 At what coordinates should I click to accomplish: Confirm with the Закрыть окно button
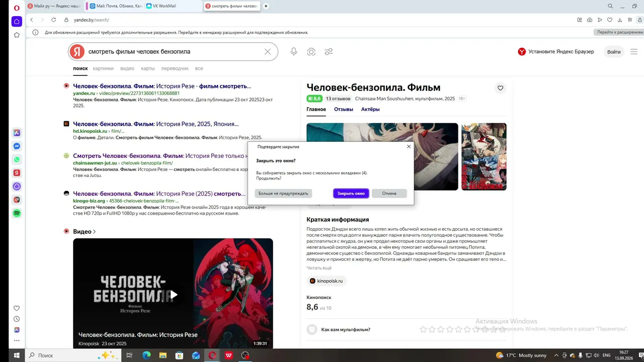tap(351, 194)
